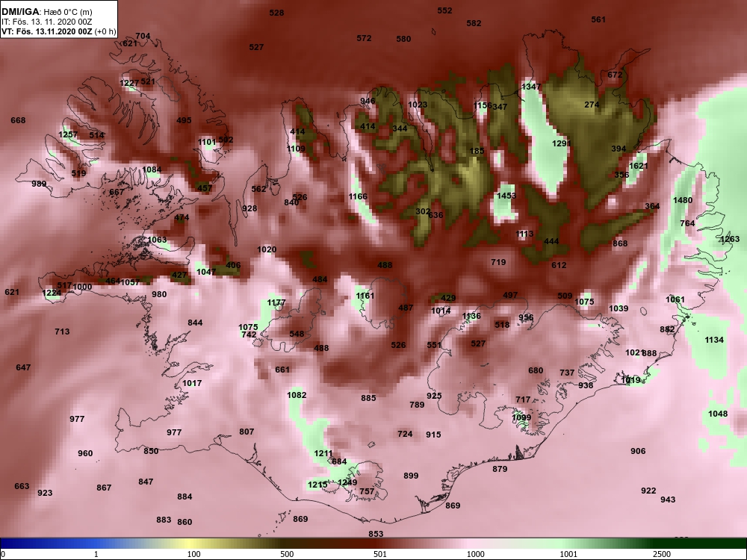Click the map value 1291
Screen dimensions: 747x560
562,143
